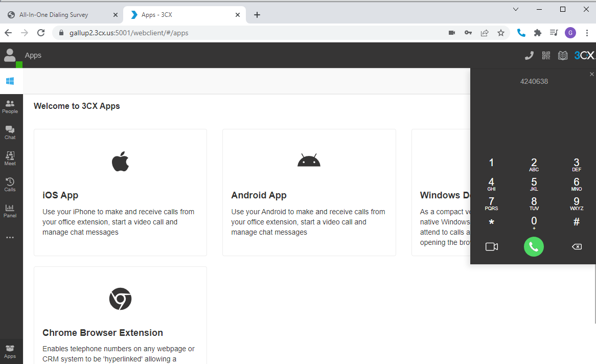This screenshot has height=364, width=596.
Task: Delete last digit with backspace icon
Action: [577, 247]
